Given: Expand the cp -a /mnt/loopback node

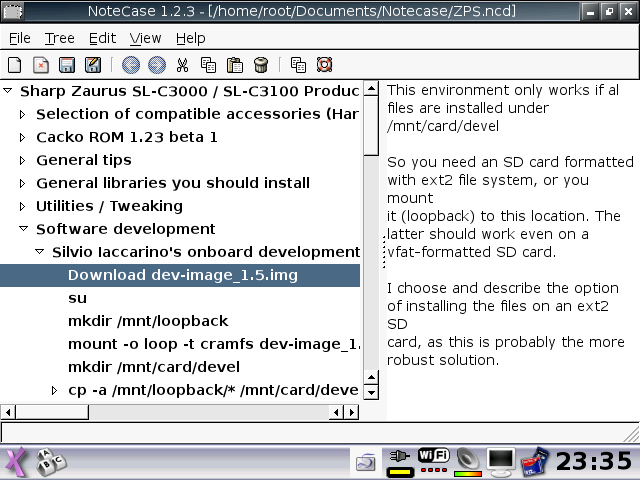Looking at the screenshot, I should [54, 390].
